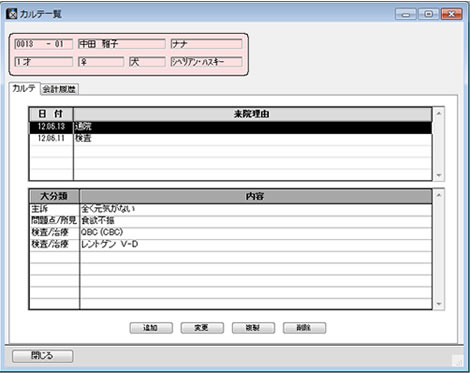Click the owner name field 中田 雅子
The height and width of the screenshot is (373, 470).
click(122, 44)
